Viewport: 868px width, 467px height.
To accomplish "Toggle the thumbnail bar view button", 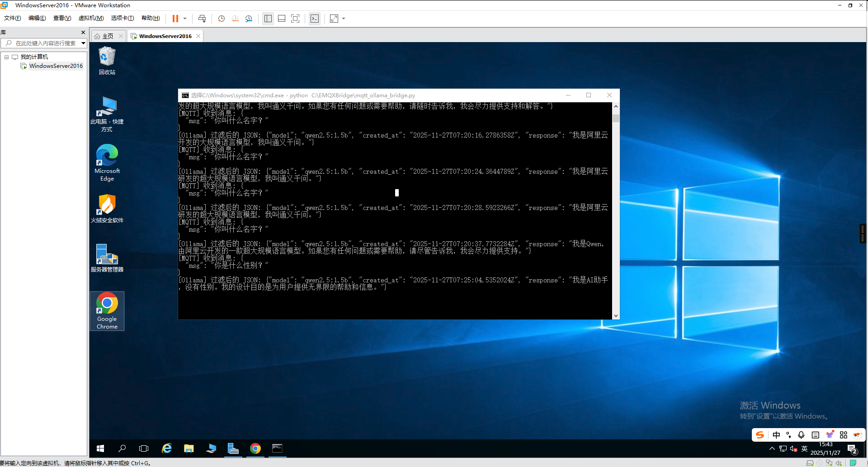I will (282, 19).
